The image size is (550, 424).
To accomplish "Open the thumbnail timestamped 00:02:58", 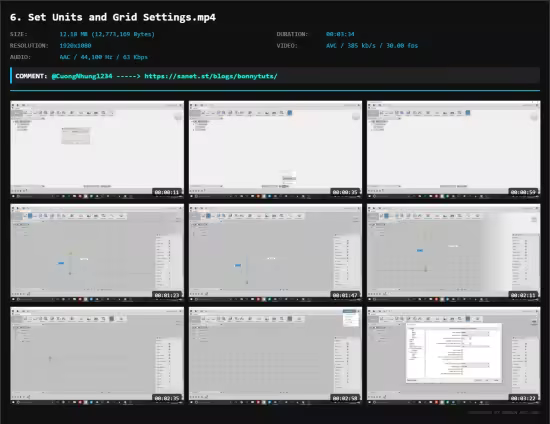I will click(x=275, y=356).
